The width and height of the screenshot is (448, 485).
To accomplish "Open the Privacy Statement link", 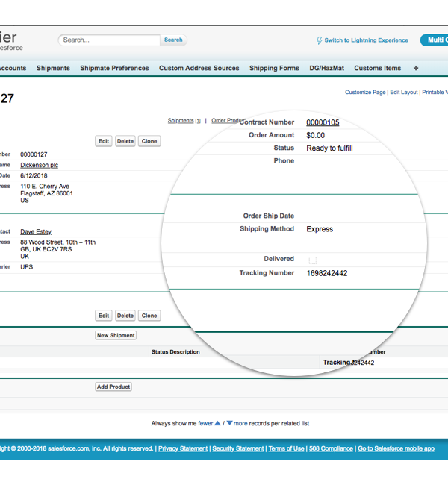I will [183, 448].
